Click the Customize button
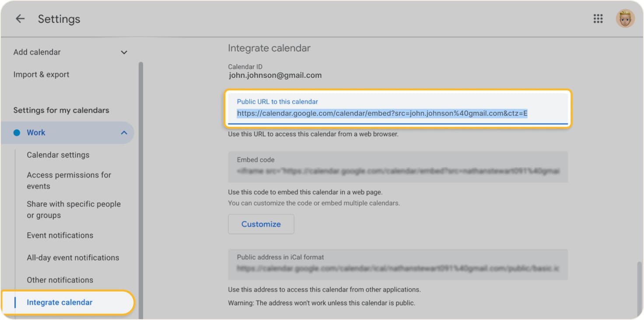 (261, 224)
